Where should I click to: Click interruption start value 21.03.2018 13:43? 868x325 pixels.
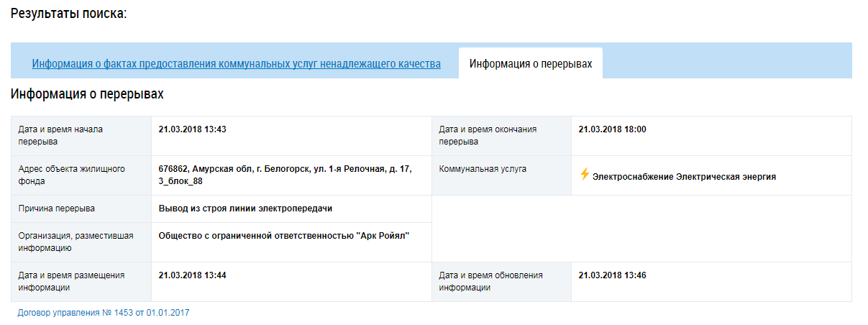(x=193, y=129)
